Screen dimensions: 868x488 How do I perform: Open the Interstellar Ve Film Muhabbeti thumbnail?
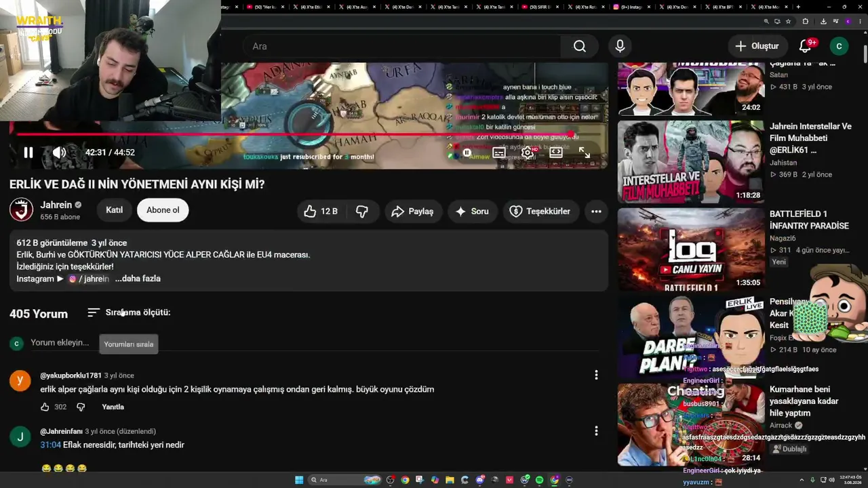pyautogui.click(x=691, y=162)
